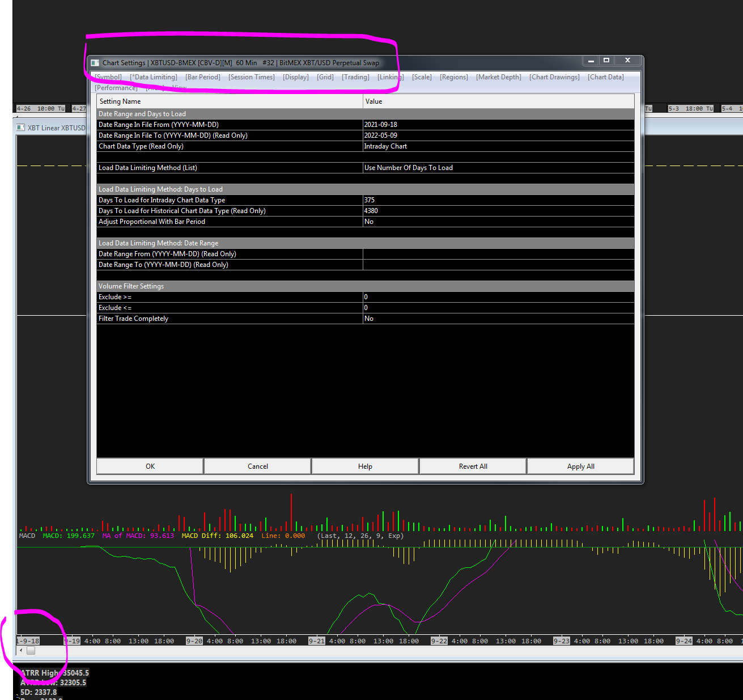
Task: Click the chart scrollbar left arrow
Action: click(x=21, y=650)
